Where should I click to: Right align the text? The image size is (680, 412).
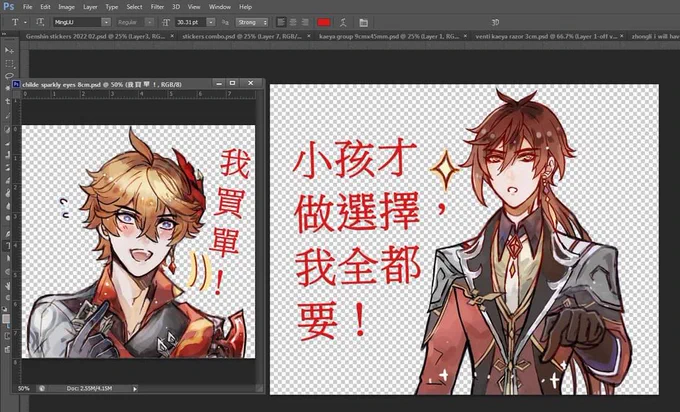(305, 22)
